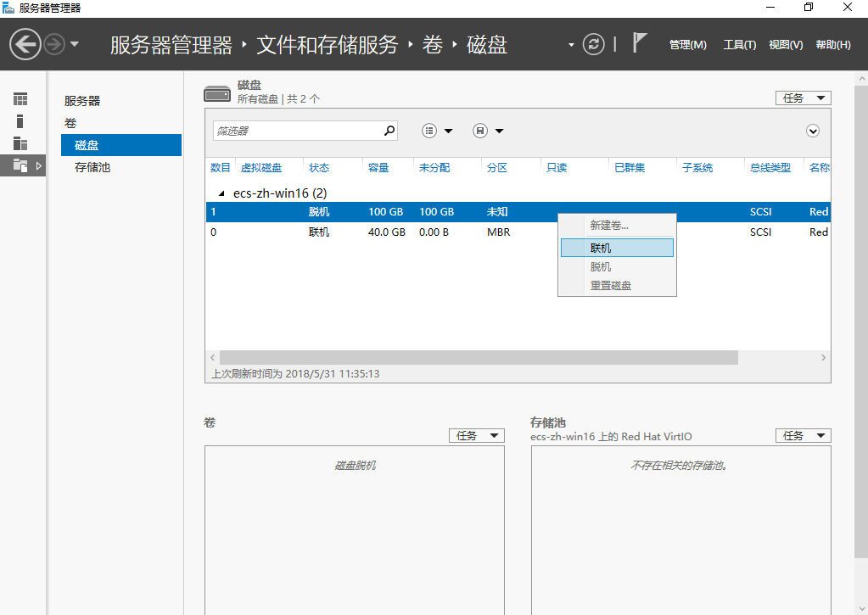Click the refresh icon in header
Screen dimensions: 868x615
point(594,44)
